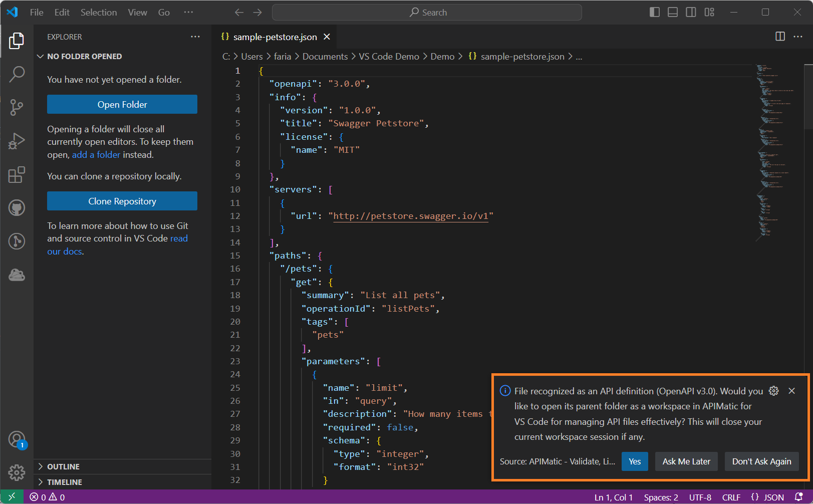813x504 pixels.
Task: Show more menus via title bar ellipsis
Action: tap(188, 13)
